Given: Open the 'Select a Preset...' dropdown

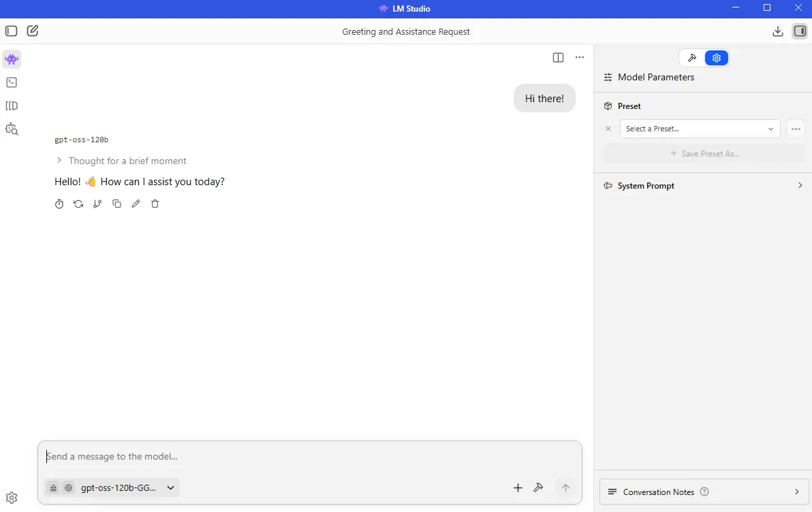Looking at the screenshot, I should click(x=700, y=129).
